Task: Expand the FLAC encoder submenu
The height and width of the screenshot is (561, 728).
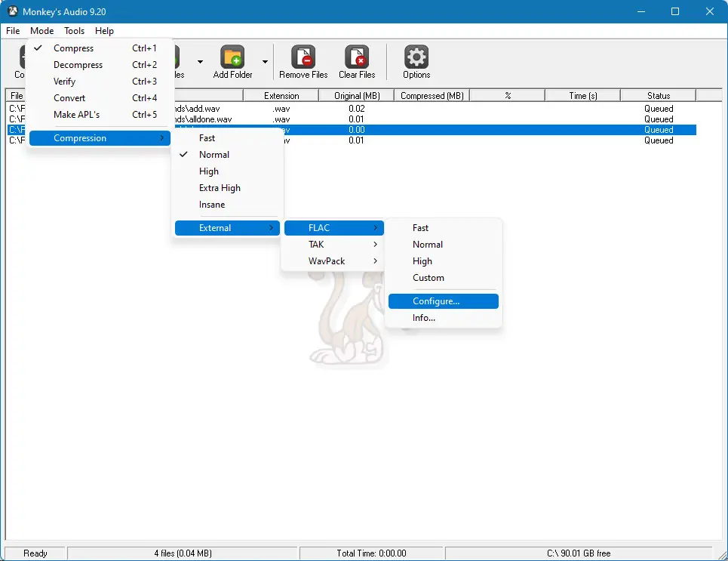Action: tap(333, 228)
